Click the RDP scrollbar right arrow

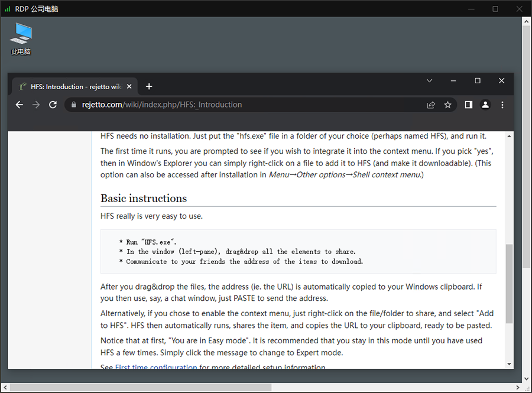[518, 387]
